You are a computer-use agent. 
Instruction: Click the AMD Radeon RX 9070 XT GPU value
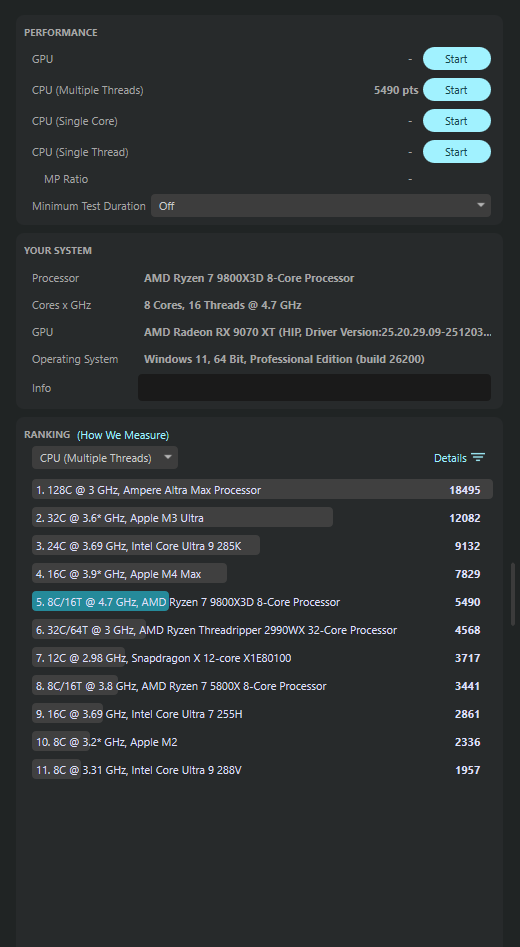(x=317, y=332)
